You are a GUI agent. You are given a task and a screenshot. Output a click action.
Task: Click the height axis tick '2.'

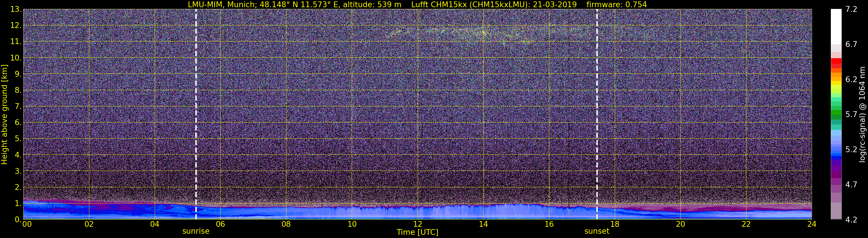[18, 188]
